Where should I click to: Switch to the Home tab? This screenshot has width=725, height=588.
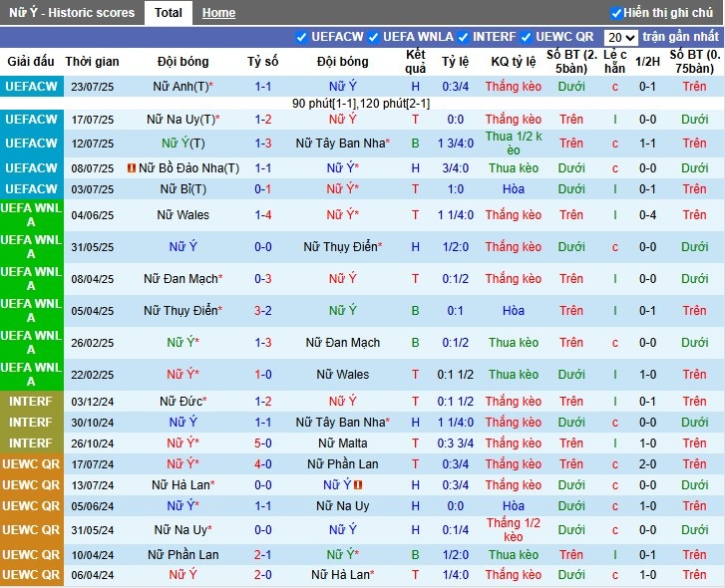(x=218, y=13)
